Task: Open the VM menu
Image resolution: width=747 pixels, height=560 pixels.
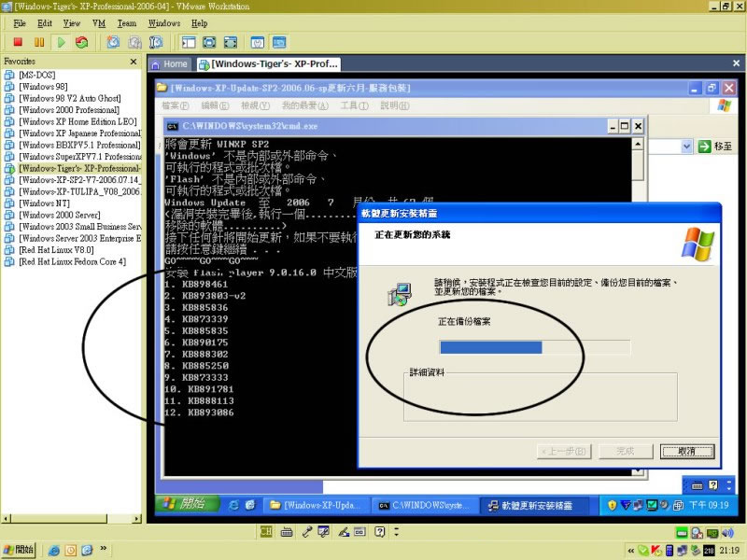Action: (99, 23)
